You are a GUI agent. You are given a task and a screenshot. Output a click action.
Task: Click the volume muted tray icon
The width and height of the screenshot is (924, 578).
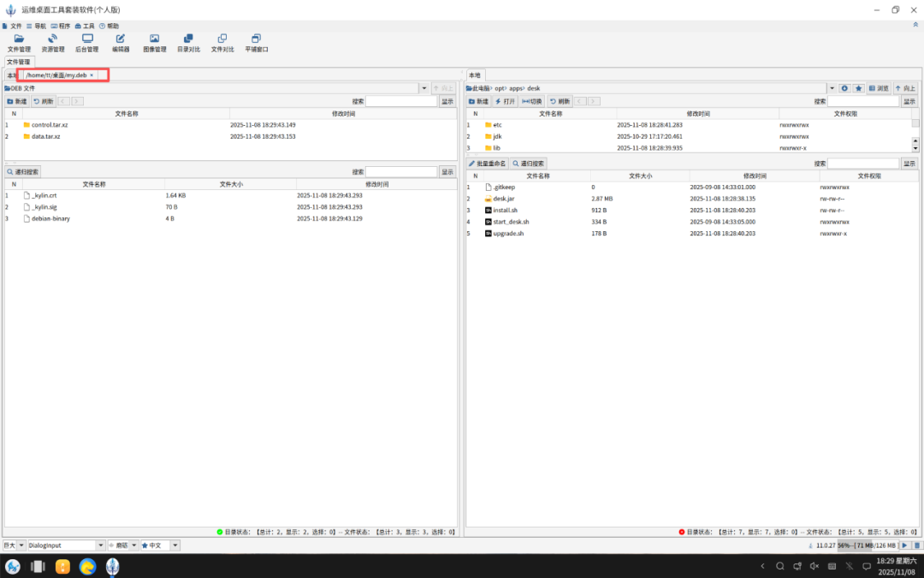[814, 566]
